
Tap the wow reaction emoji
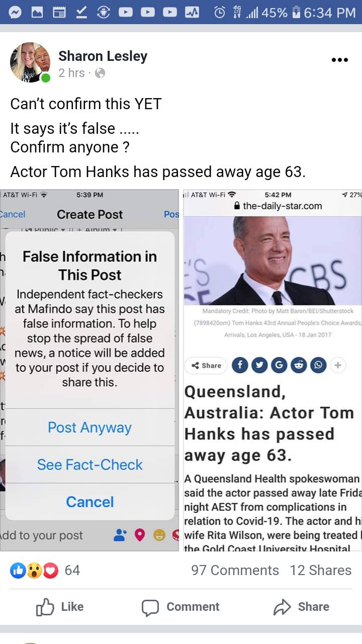tap(34, 570)
